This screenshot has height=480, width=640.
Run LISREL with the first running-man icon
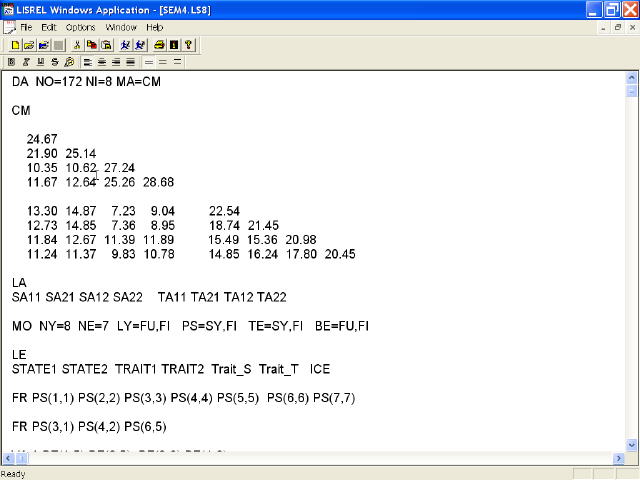click(x=124, y=45)
